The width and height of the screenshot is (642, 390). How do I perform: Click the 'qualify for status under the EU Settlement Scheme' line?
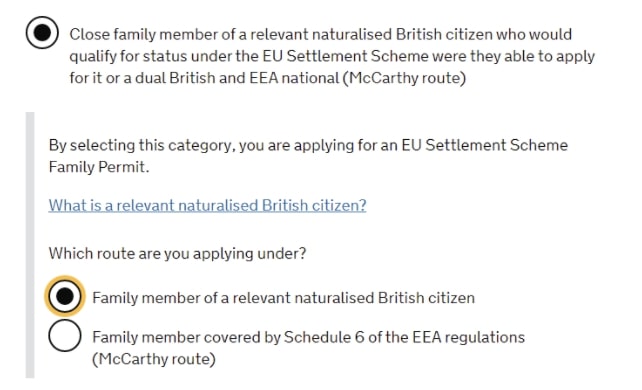pyautogui.click(x=332, y=56)
